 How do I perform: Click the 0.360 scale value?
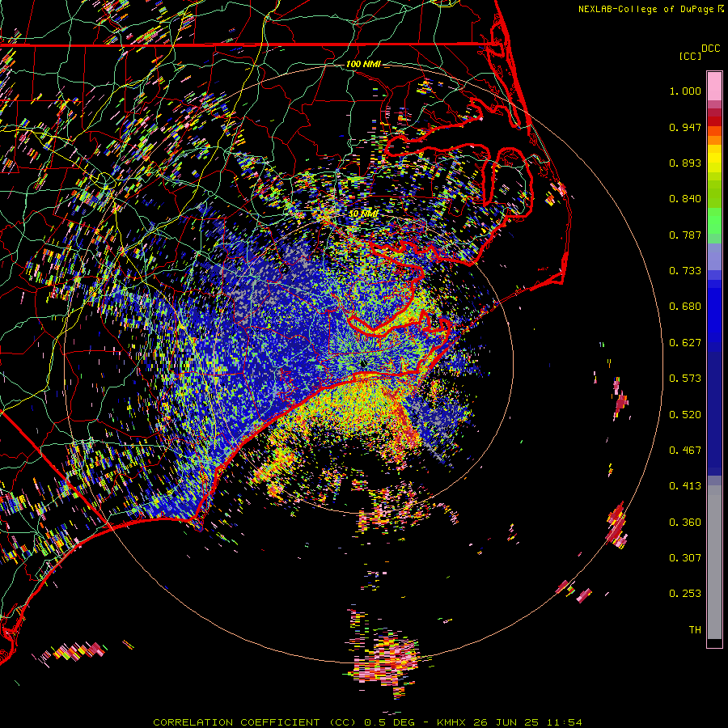(685, 523)
